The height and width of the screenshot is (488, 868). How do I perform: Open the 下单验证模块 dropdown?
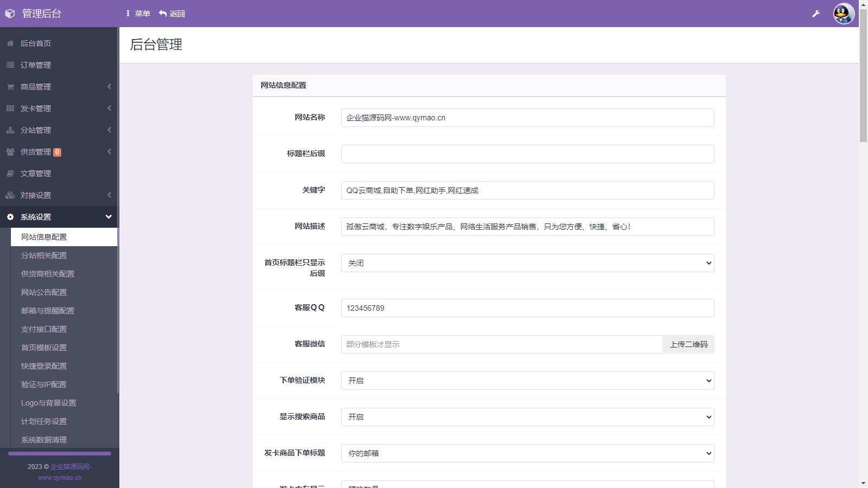point(527,381)
